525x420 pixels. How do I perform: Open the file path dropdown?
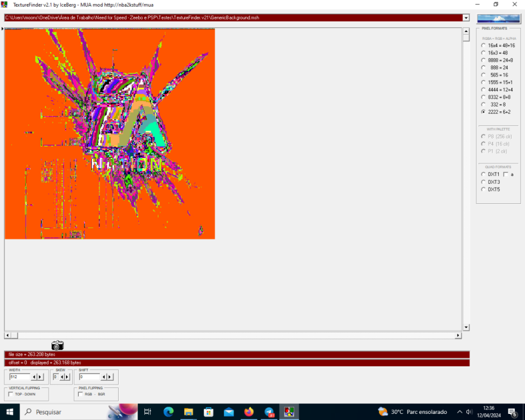465,17
